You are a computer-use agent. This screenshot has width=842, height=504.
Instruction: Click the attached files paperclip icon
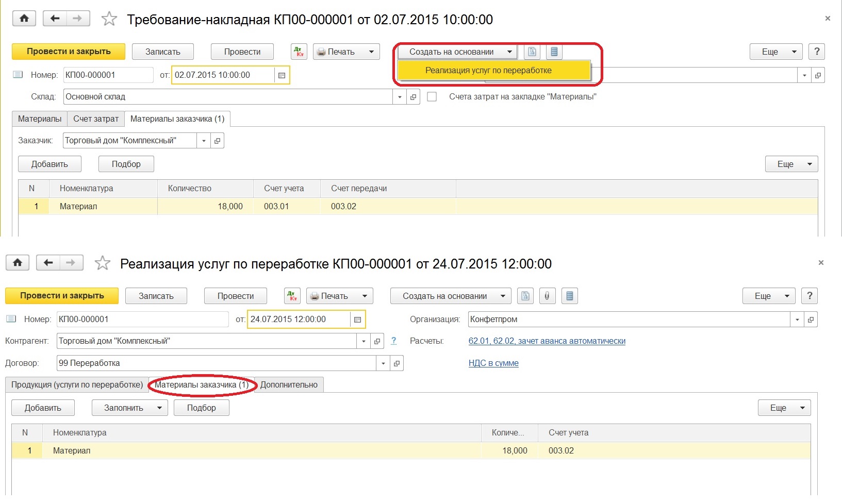(547, 296)
